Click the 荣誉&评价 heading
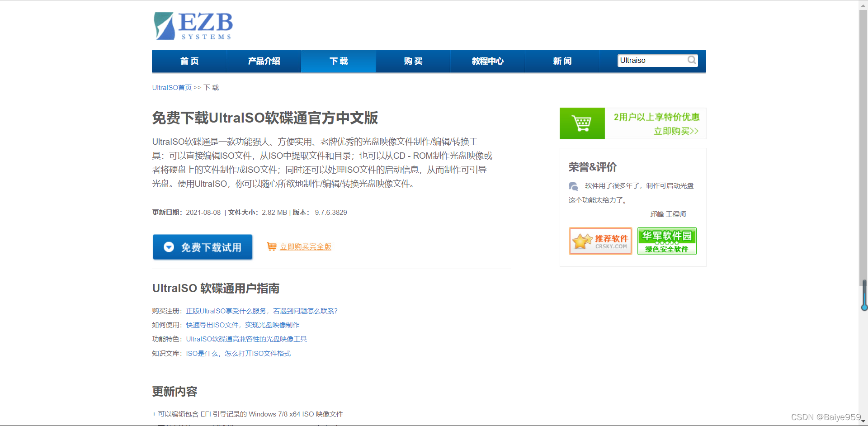This screenshot has width=868, height=426. pos(593,167)
